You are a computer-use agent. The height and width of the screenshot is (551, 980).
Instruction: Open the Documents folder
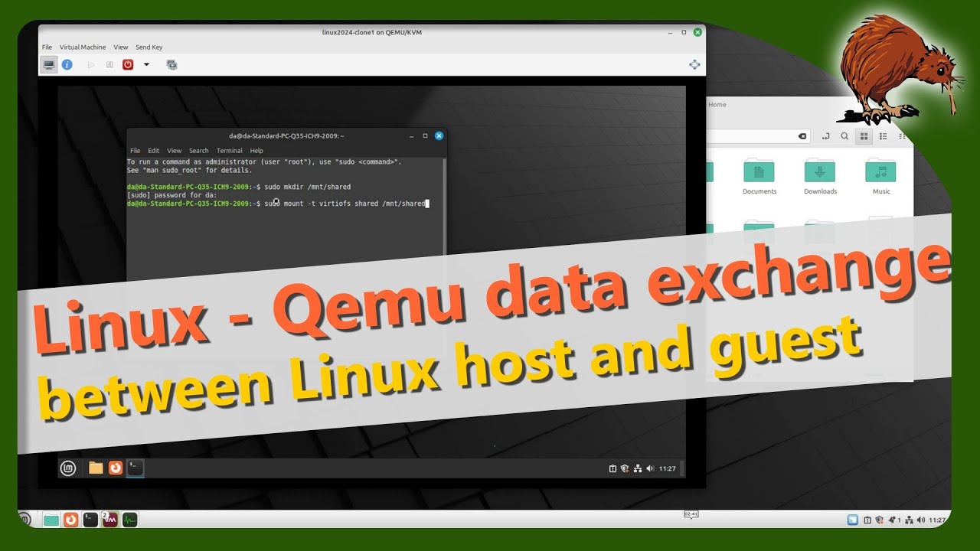pyautogui.click(x=759, y=177)
